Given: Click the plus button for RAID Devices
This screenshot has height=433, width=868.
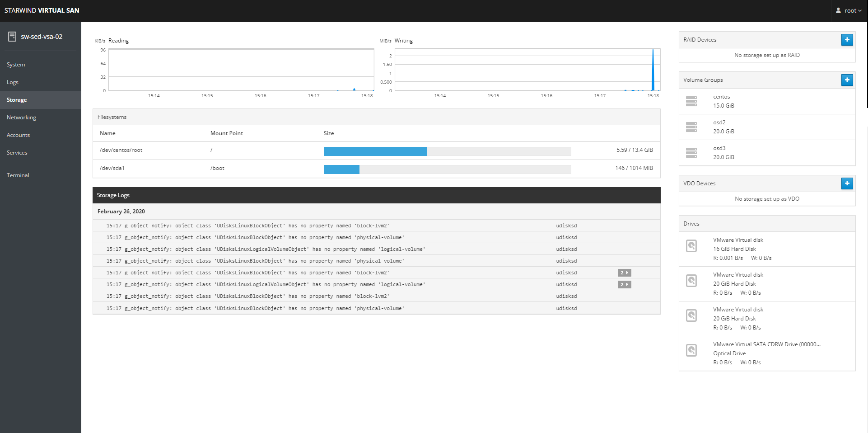Looking at the screenshot, I should 847,40.
